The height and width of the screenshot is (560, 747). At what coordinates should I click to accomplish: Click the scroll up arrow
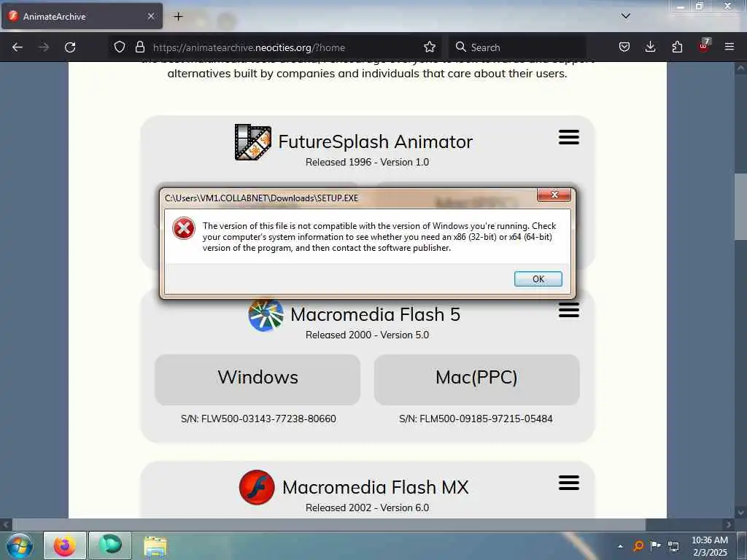[740, 68]
